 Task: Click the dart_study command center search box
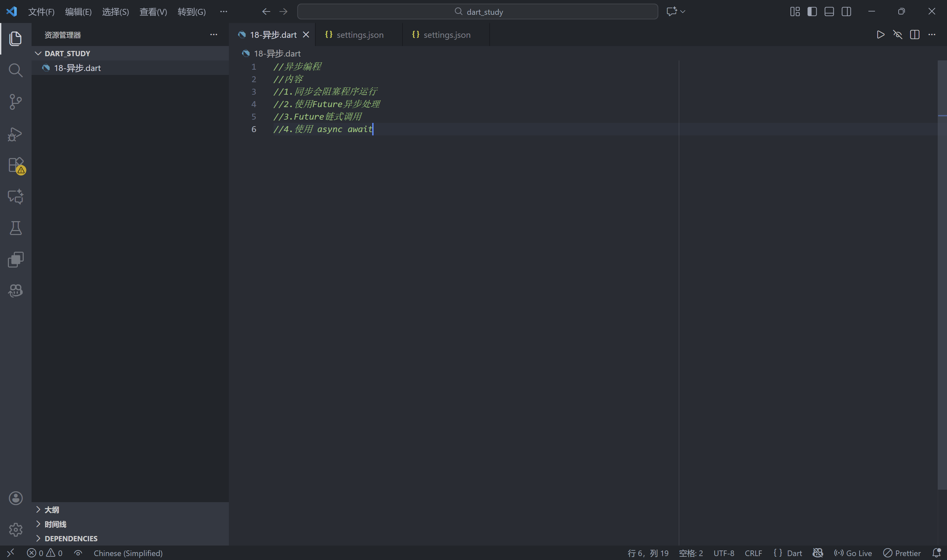pos(477,12)
